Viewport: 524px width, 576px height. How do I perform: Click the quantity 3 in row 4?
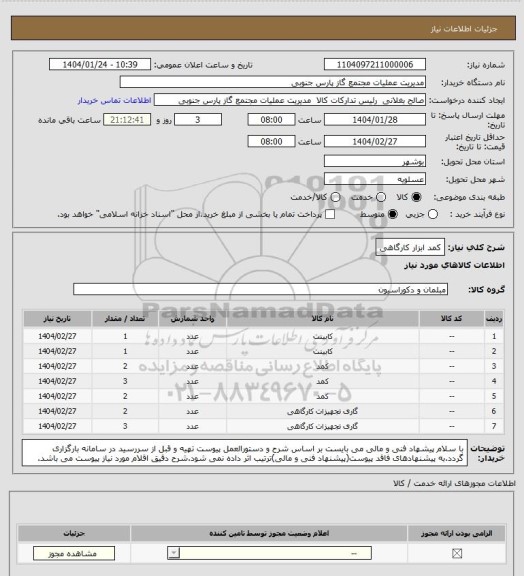[125, 381]
